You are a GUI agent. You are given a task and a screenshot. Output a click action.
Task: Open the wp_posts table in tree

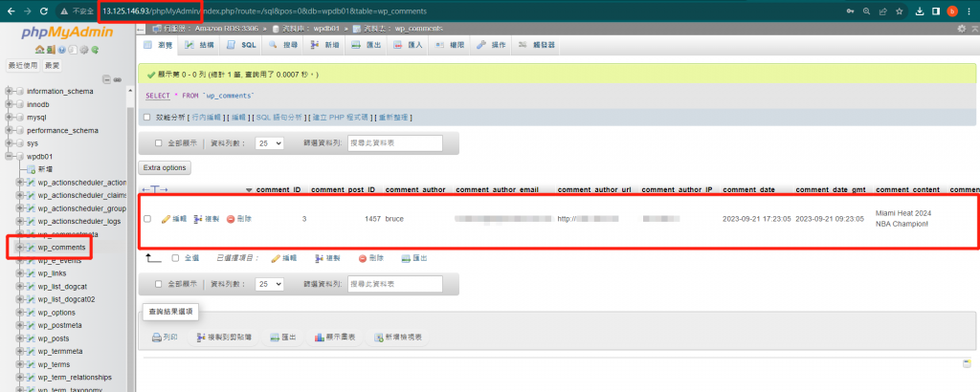pyautogui.click(x=54, y=338)
